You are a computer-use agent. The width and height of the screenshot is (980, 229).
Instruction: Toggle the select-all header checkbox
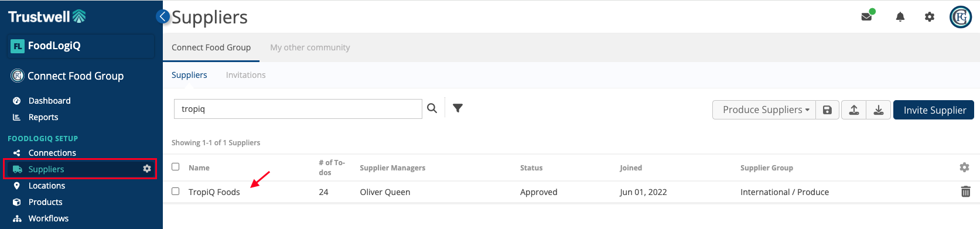click(x=175, y=167)
